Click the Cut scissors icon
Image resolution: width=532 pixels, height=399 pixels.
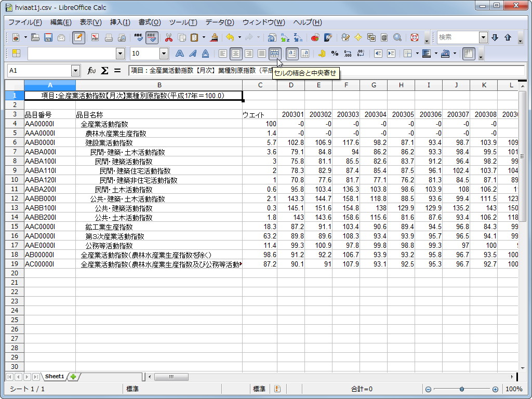(169, 37)
